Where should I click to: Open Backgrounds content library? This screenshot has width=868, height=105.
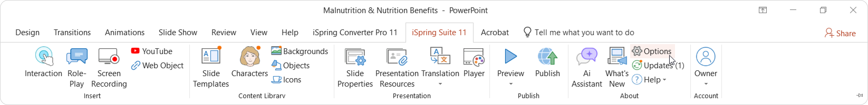pyautogui.click(x=299, y=51)
